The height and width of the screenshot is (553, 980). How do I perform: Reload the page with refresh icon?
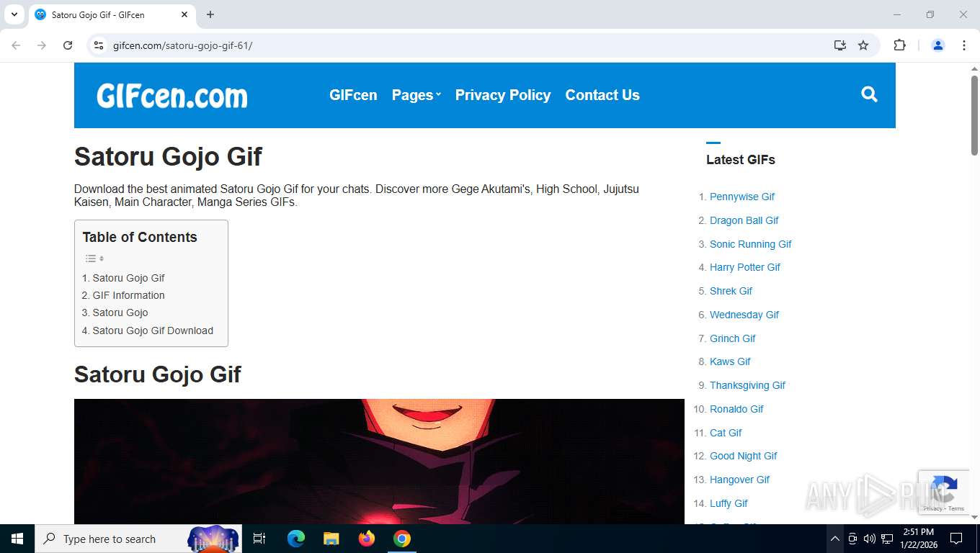tap(68, 45)
